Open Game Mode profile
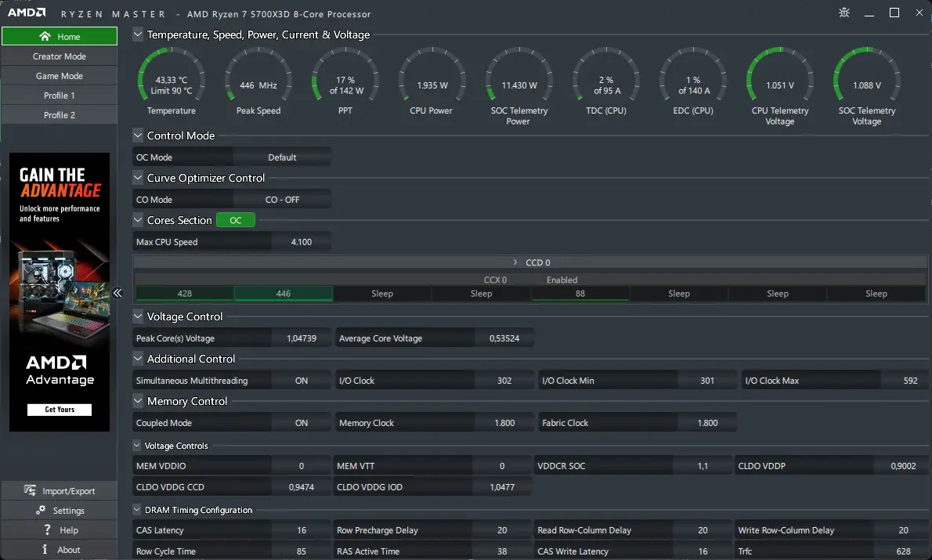This screenshot has height=560, width=932. [x=60, y=76]
